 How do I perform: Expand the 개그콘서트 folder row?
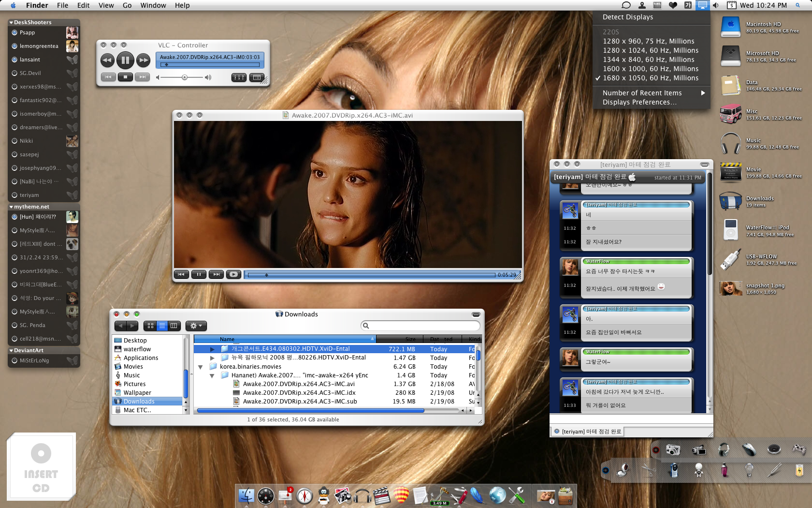(212, 349)
